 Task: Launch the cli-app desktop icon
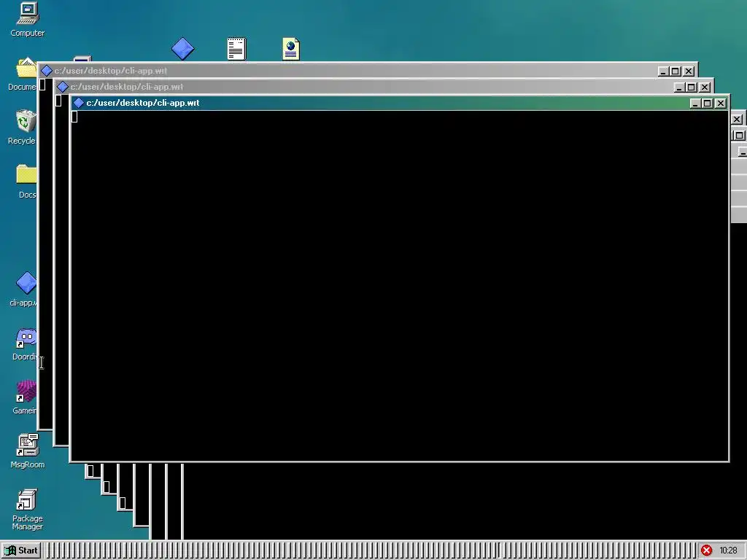pos(24,289)
